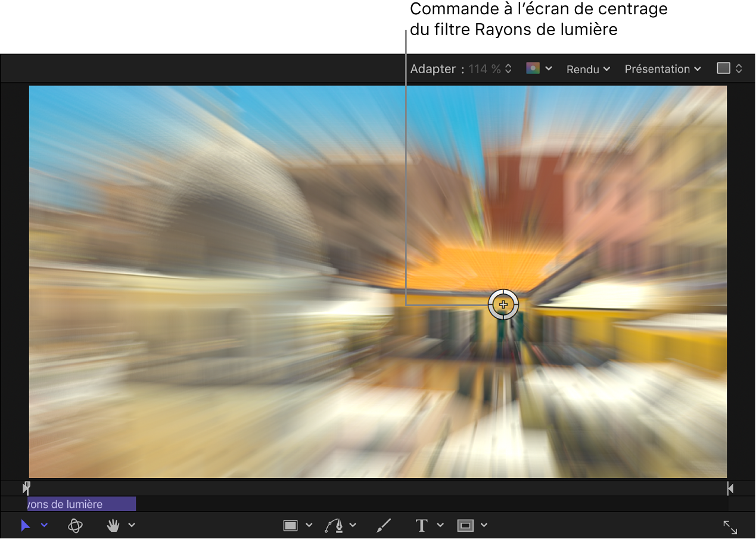Select the Rayons de lumière timeline bar
Screen dimensions: 756x540
coord(82,504)
